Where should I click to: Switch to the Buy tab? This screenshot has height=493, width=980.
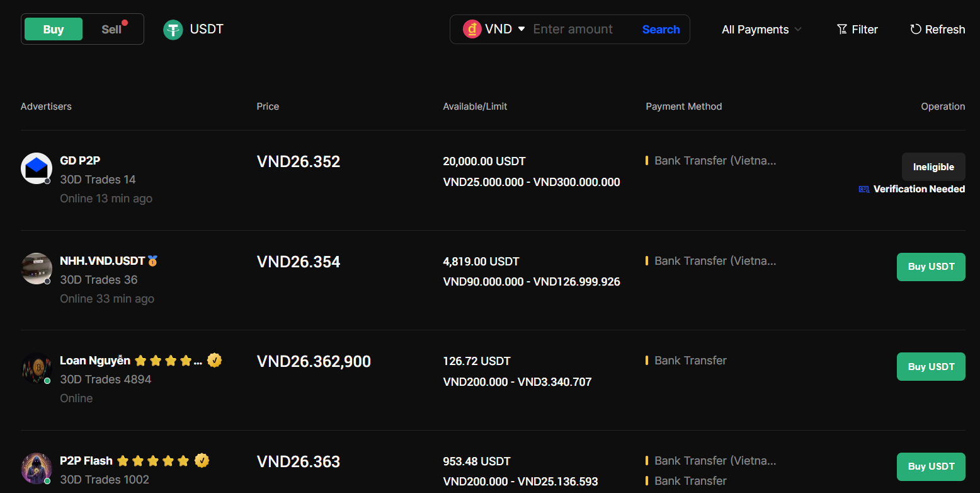click(x=54, y=29)
